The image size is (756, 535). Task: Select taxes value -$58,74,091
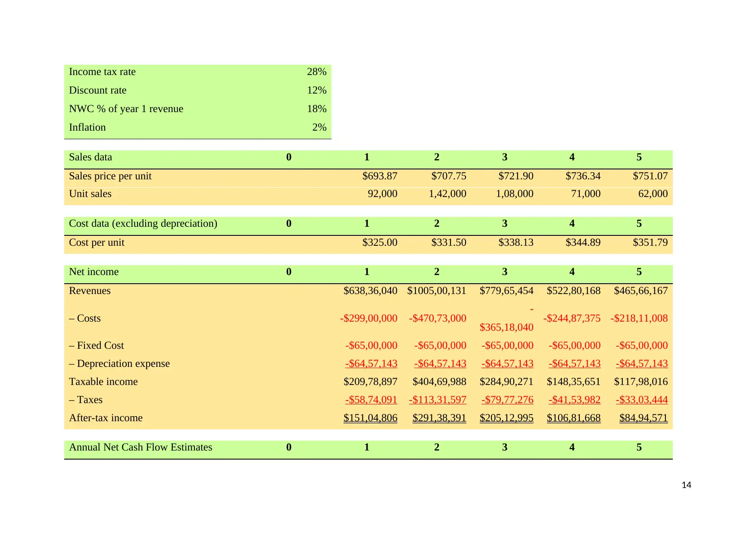pyautogui.click(x=371, y=400)
